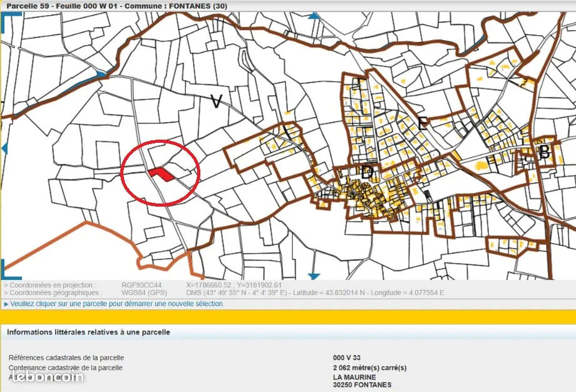Click the section E label on the map
Image resolution: width=576 pixels, height=392 pixels.
(423, 123)
